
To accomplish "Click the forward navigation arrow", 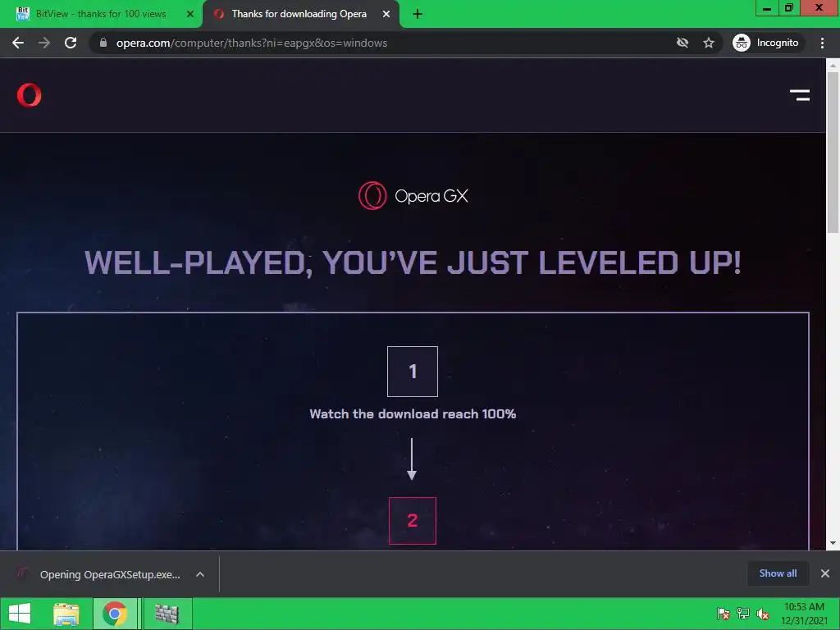I will point(44,43).
